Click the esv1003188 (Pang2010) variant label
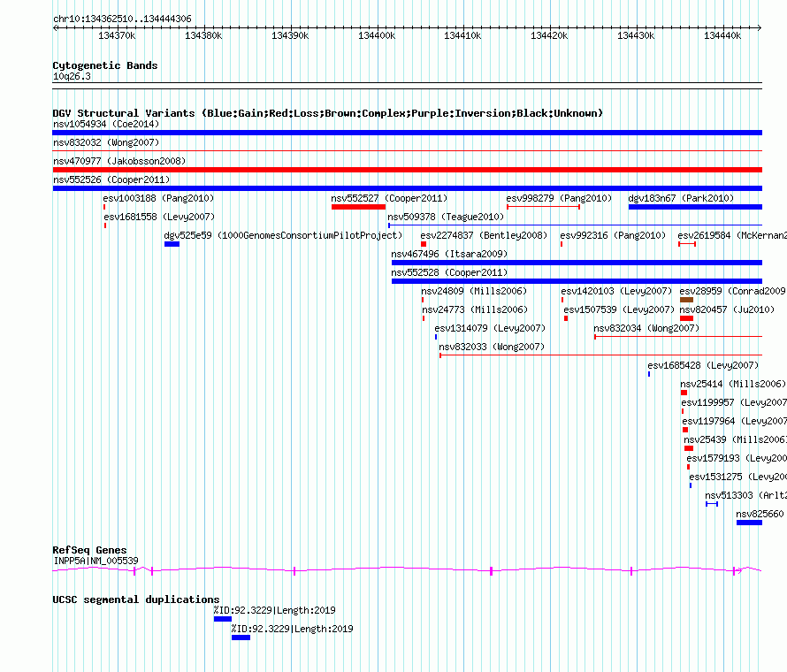 (x=158, y=198)
